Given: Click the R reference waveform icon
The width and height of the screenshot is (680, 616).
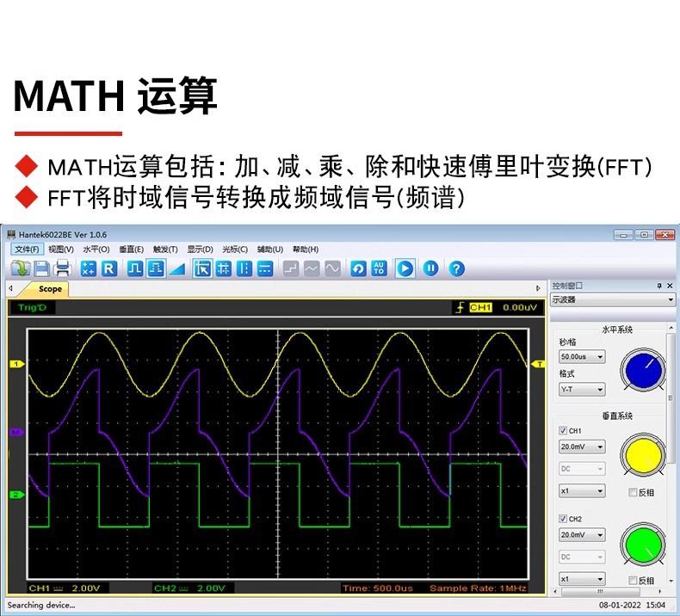Looking at the screenshot, I should pos(109,268).
